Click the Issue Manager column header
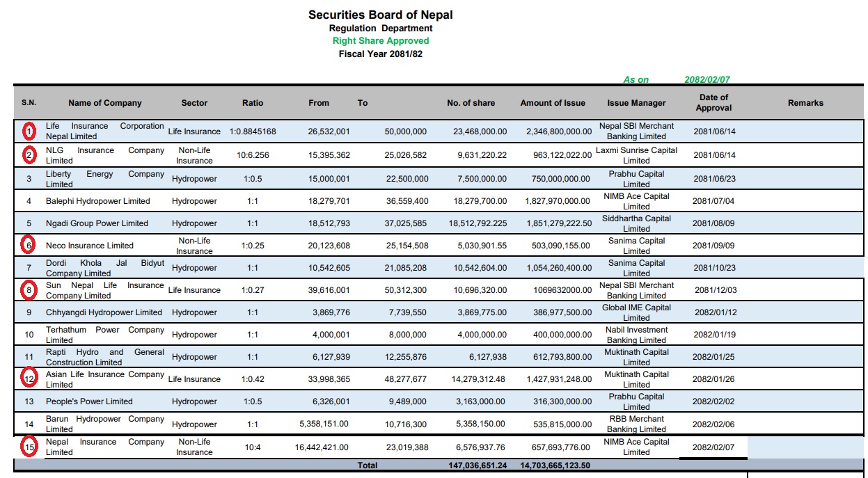This screenshot has height=478, width=868. coord(636,103)
